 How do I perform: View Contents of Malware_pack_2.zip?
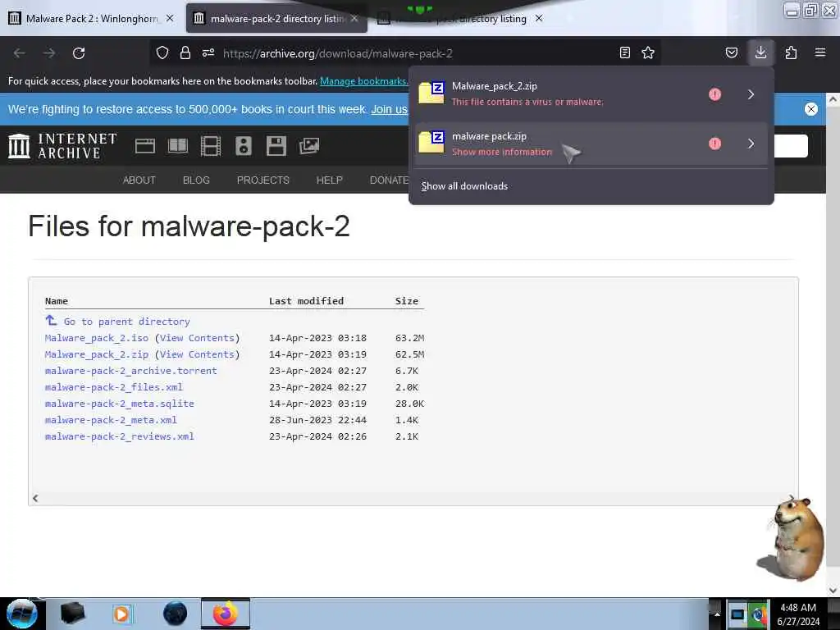197,354
